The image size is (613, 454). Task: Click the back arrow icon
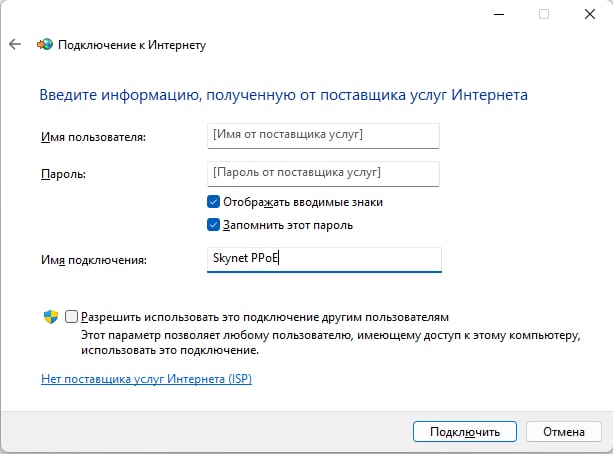15,44
